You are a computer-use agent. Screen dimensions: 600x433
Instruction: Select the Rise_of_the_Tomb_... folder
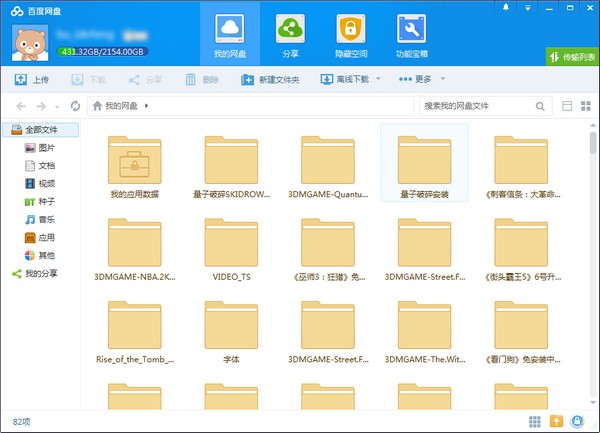(x=135, y=332)
